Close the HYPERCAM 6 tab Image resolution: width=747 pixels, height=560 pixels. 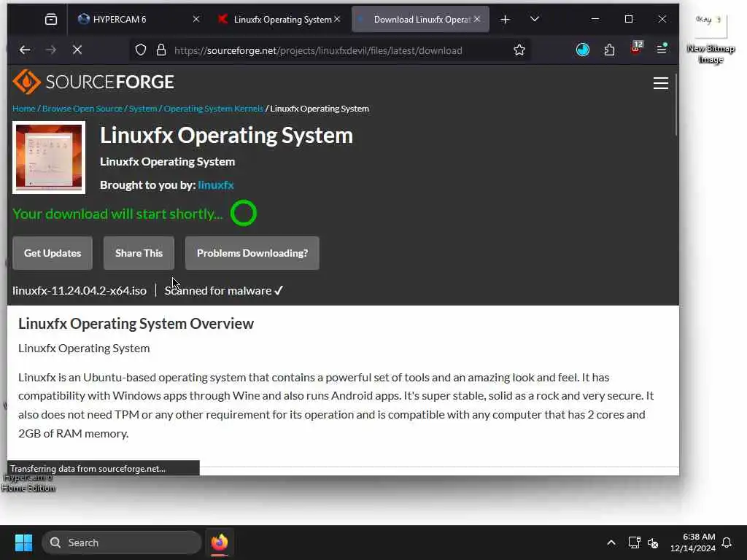pos(196,19)
